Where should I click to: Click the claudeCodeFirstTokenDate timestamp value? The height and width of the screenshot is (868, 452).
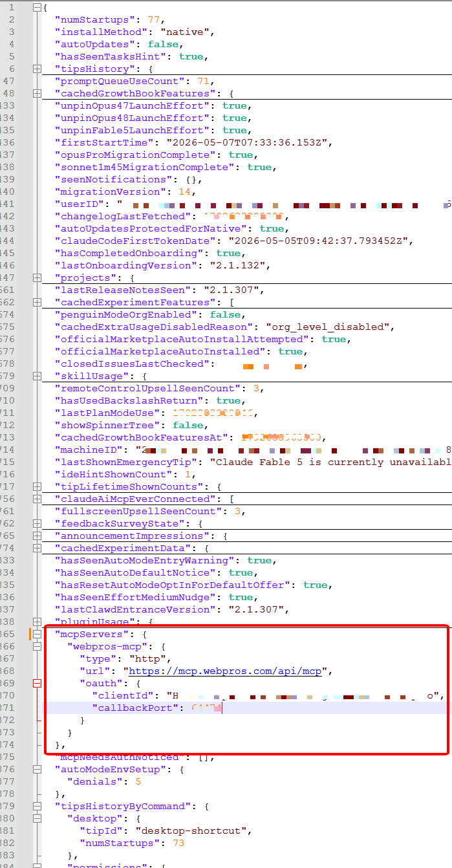click(x=319, y=241)
